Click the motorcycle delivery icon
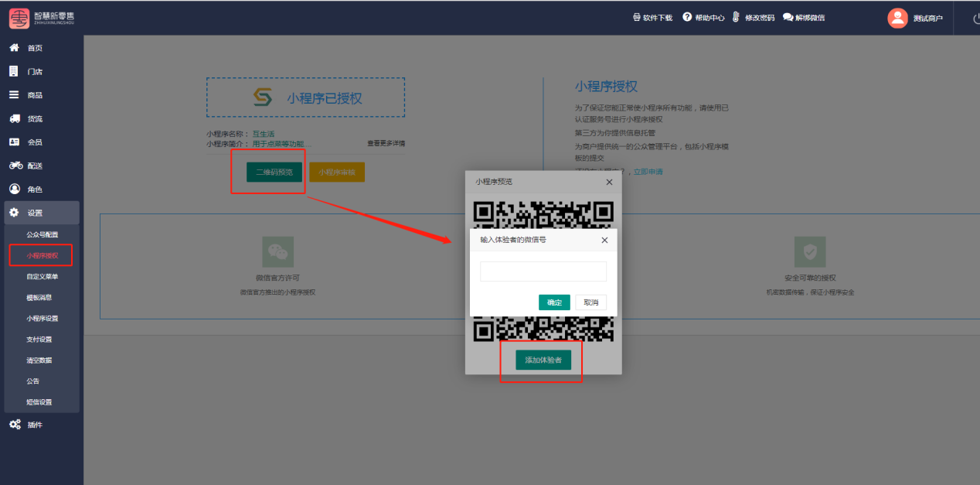 [x=15, y=166]
